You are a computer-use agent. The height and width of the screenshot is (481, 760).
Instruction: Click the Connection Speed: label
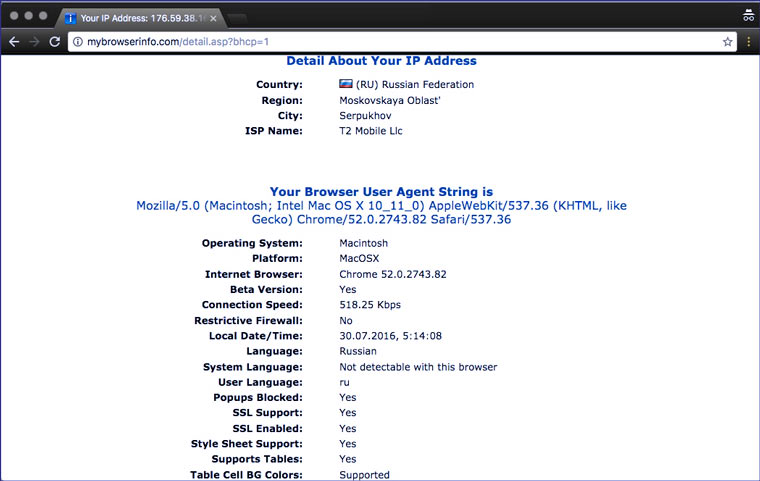pos(252,305)
